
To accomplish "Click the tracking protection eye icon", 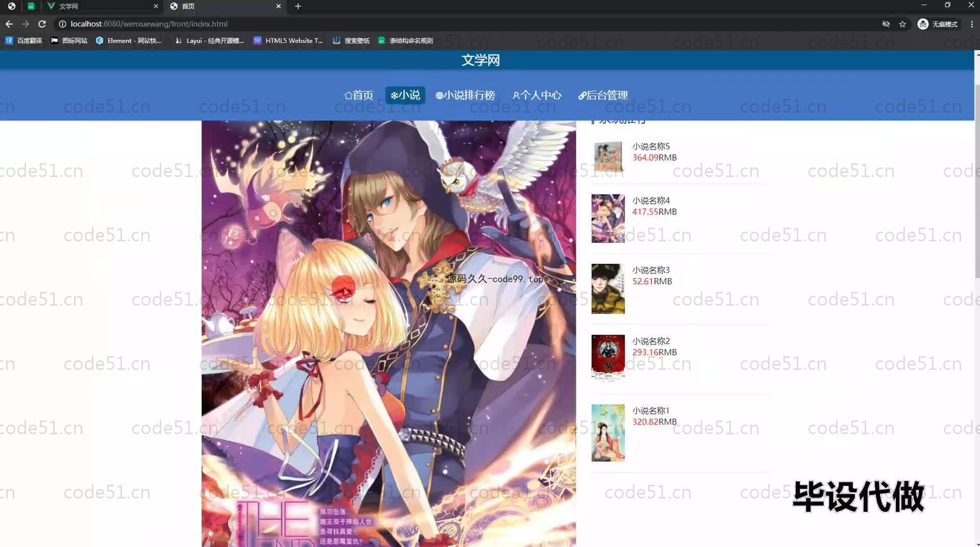I will 886,24.
